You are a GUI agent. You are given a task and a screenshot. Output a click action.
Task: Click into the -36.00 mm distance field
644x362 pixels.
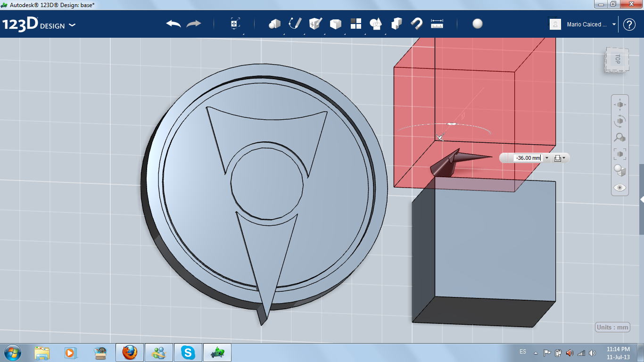pyautogui.click(x=528, y=158)
